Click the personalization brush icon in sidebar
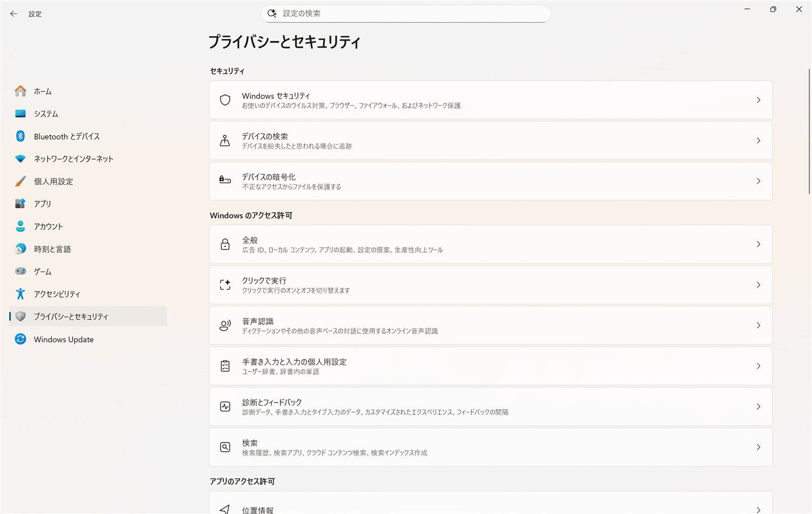The height and width of the screenshot is (514, 812). [21, 181]
